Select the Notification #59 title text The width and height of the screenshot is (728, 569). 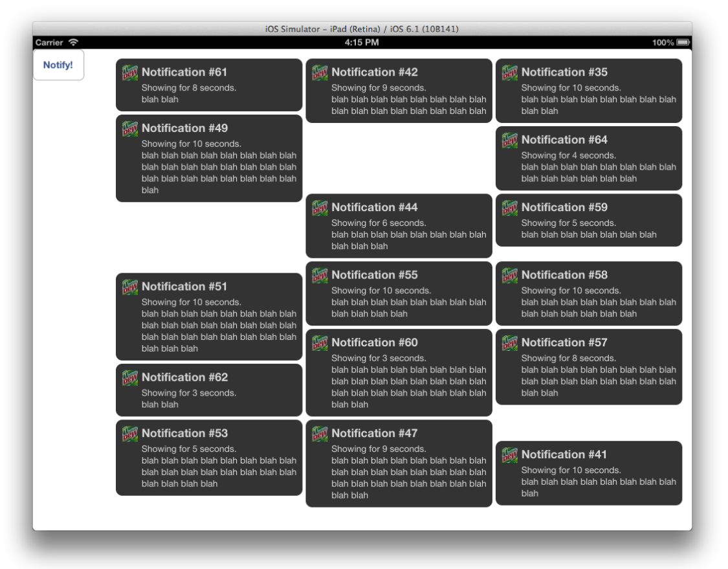pos(564,207)
